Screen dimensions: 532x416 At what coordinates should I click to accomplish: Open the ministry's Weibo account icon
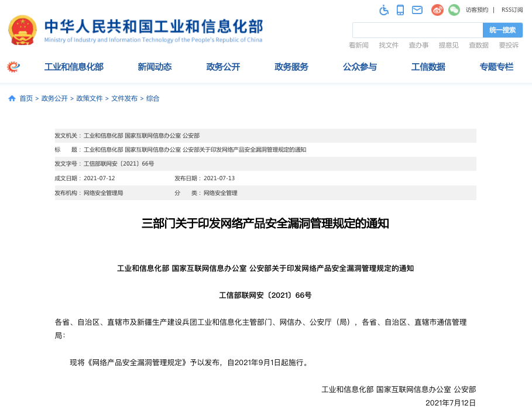tap(436, 10)
